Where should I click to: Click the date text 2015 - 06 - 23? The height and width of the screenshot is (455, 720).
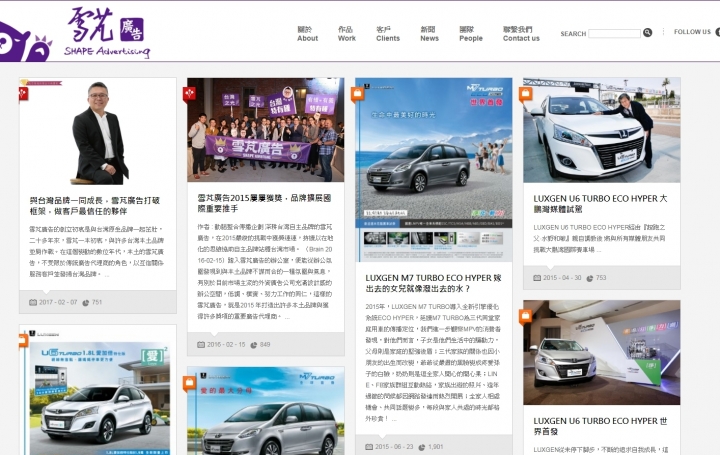tap(394, 447)
